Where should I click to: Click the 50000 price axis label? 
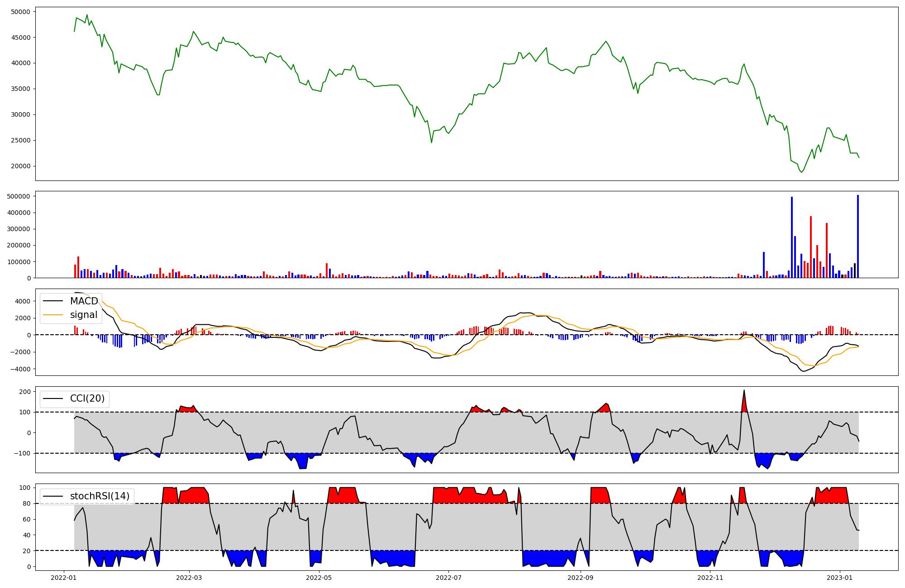pyautogui.click(x=21, y=12)
